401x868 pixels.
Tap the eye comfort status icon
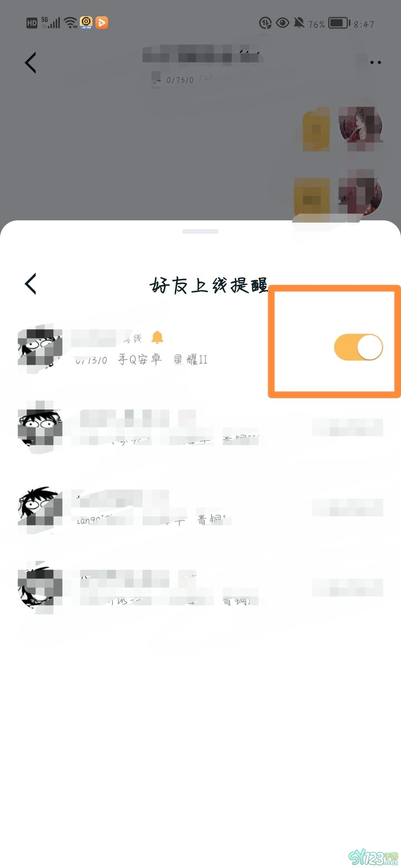pyautogui.click(x=282, y=23)
